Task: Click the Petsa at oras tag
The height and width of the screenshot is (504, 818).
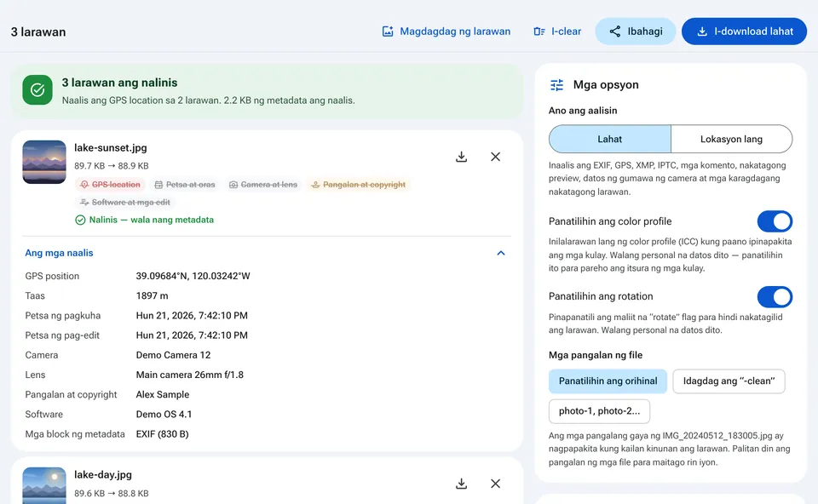Action: [x=185, y=185]
